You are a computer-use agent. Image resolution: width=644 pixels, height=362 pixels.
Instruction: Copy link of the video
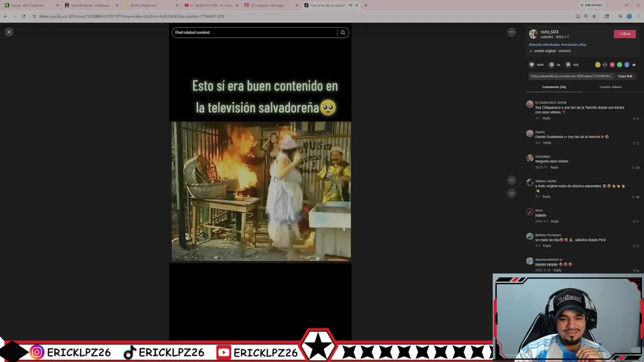pyautogui.click(x=625, y=76)
